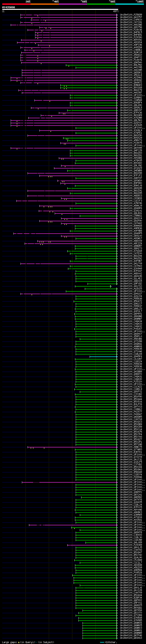Click the orange ~40% identity legend segment

tap(45, 4)
